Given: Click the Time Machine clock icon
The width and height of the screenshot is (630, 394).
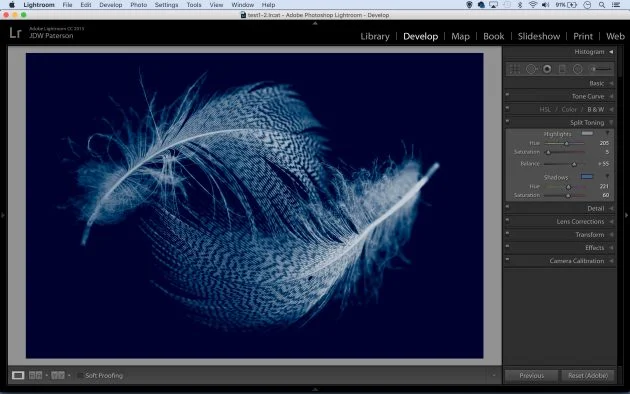Looking at the screenshot, I should point(587,5).
